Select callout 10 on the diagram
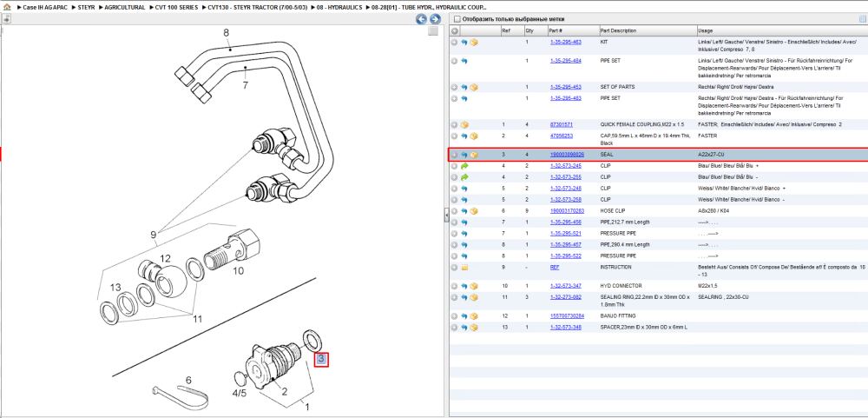 click(x=238, y=271)
